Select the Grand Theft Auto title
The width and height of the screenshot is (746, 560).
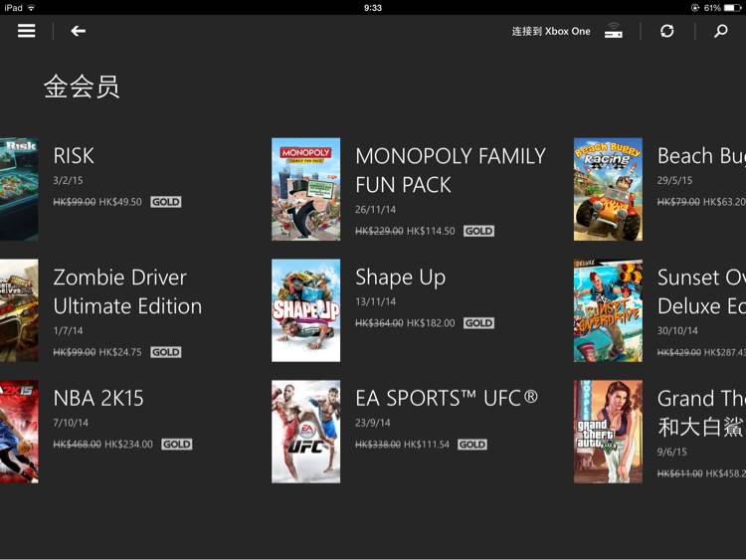point(702,413)
